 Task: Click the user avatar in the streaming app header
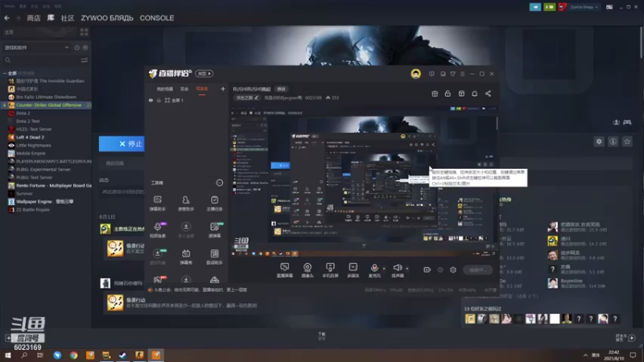click(415, 74)
